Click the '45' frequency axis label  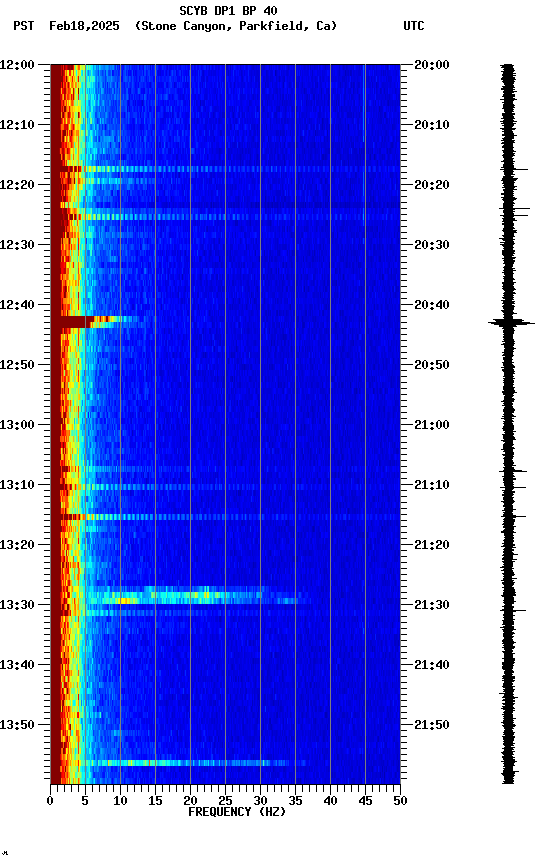point(365,802)
